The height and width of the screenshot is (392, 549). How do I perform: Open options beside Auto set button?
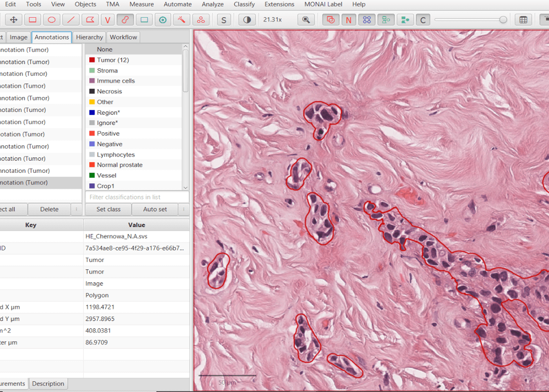[x=184, y=209]
